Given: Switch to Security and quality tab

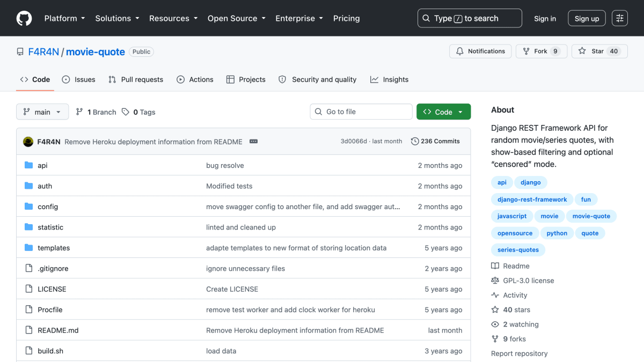Looking at the screenshot, I should [318, 79].
